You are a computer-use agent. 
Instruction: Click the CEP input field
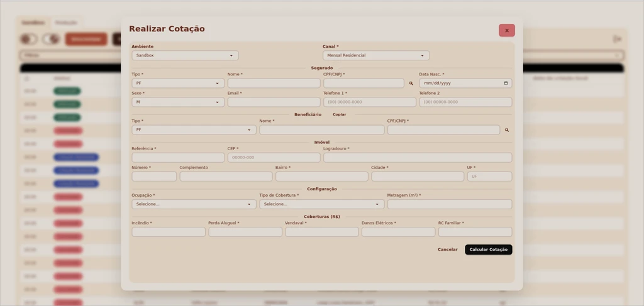pyautogui.click(x=274, y=158)
